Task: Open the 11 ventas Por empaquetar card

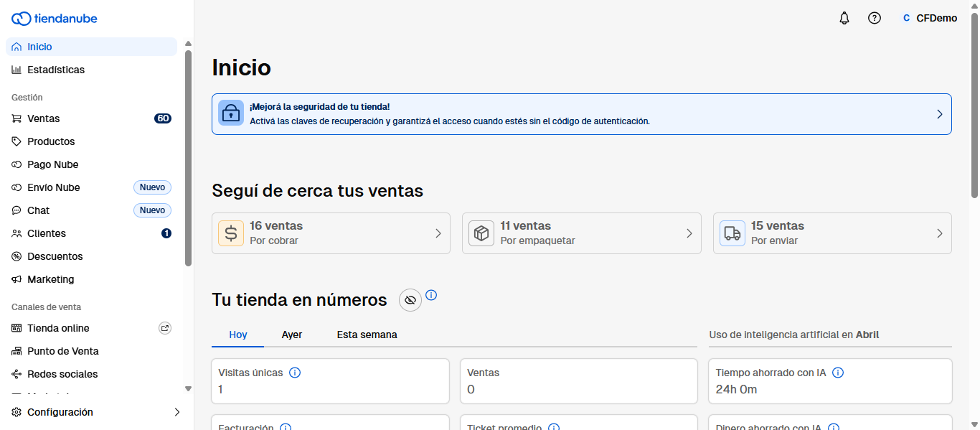Action: coord(581,233)
